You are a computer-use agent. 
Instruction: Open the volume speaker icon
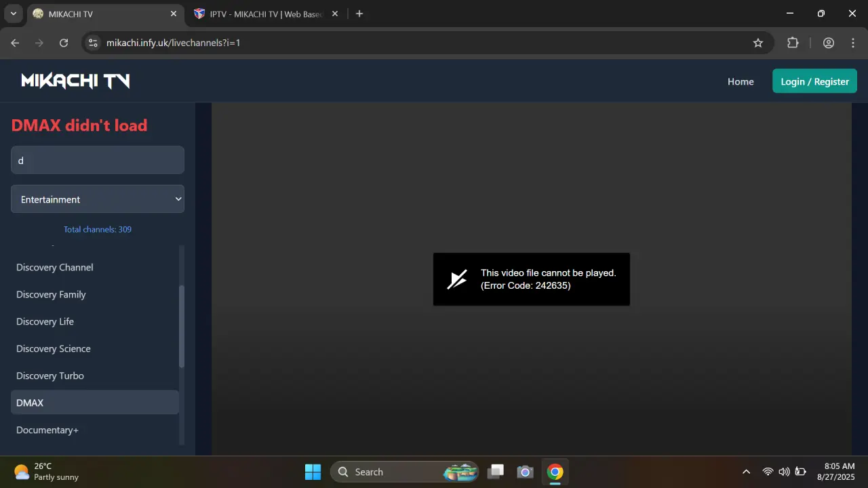784,472
